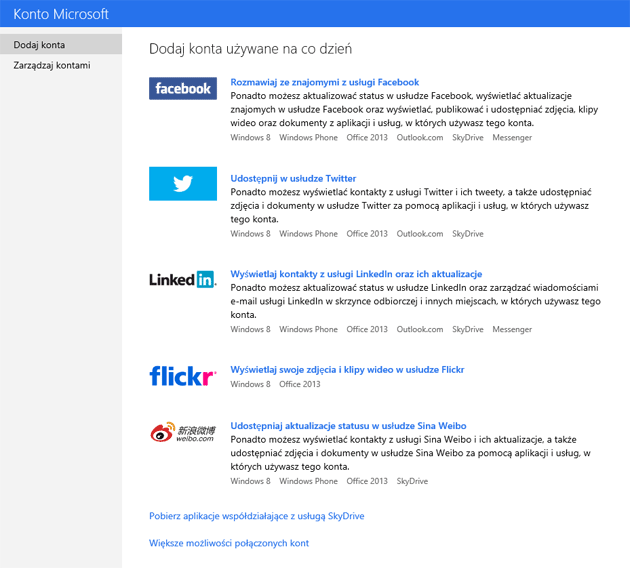Open Zarządzaj kontami in sidebar
The image size is (630, 568).
click(x=52, y=65)
